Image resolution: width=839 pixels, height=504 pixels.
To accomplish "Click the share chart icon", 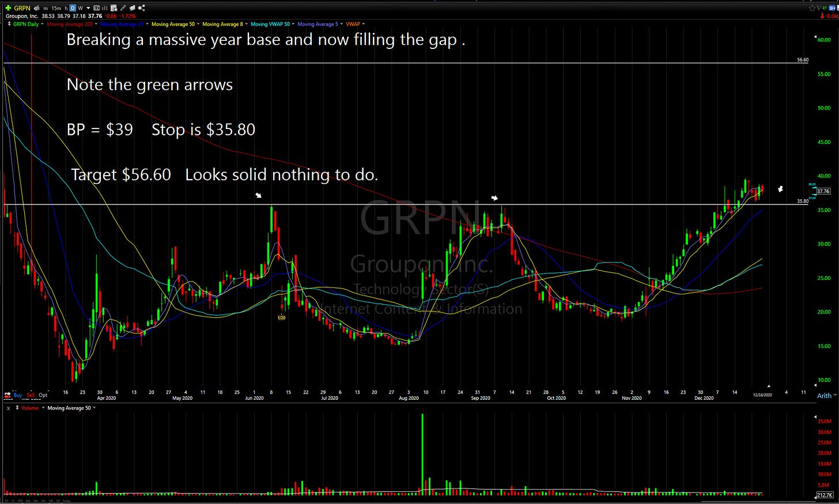I will pyautogui.click(x=142, y=8).
